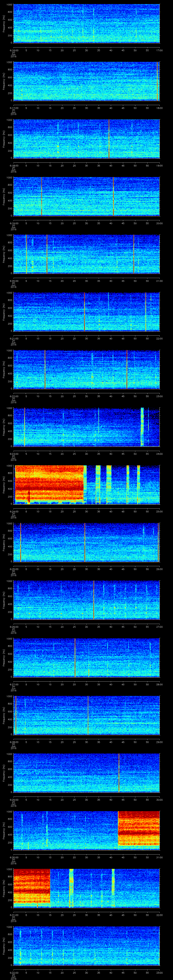173x980 pixels.
Task: Click the '17:00' end time label
Action: 160,50
